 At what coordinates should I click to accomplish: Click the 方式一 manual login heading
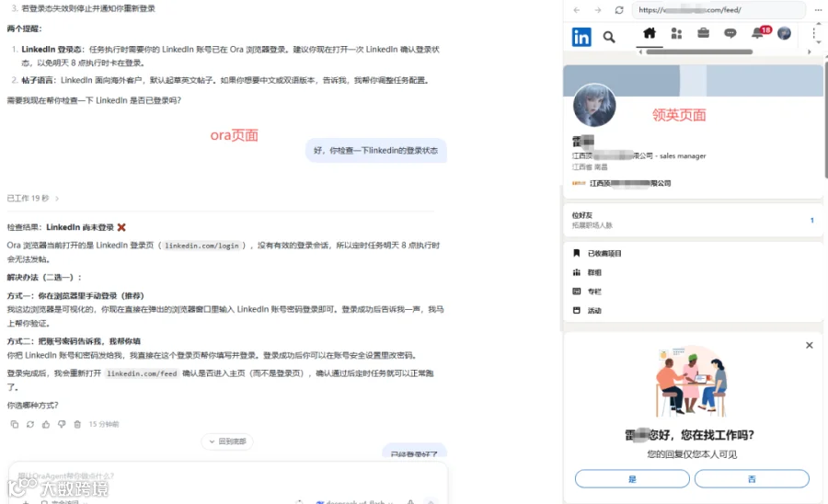(x=75, y=296)
